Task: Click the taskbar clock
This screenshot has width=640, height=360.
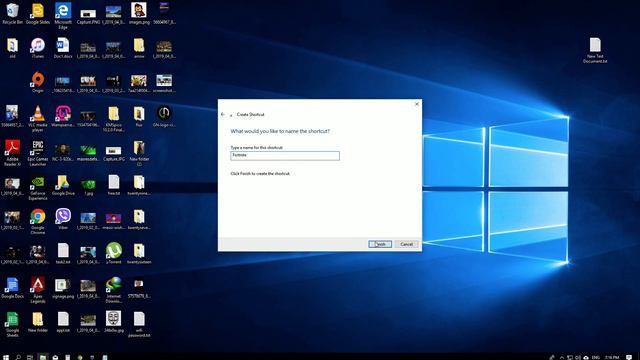Action: (x=612, y=357)
